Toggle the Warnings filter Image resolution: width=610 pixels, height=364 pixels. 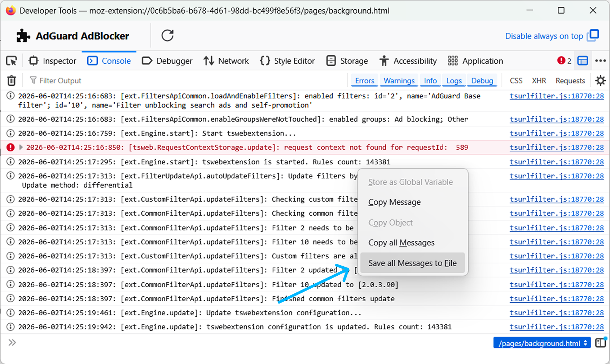point(399,80)
